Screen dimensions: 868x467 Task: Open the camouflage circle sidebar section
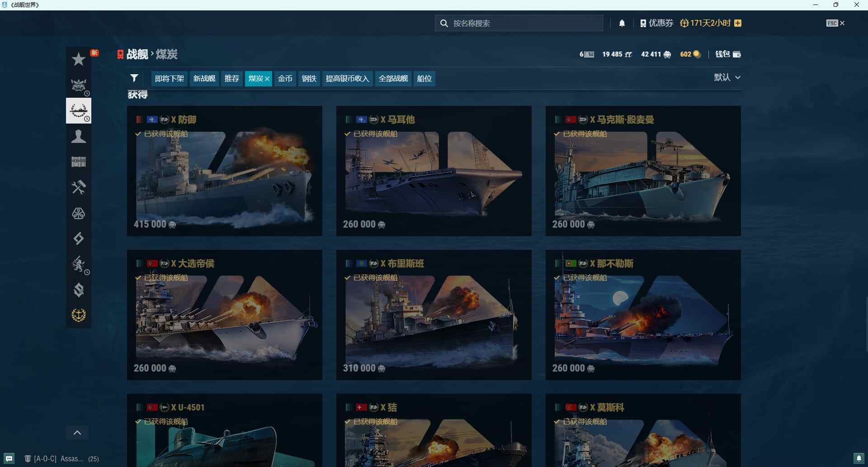(79, 213)
